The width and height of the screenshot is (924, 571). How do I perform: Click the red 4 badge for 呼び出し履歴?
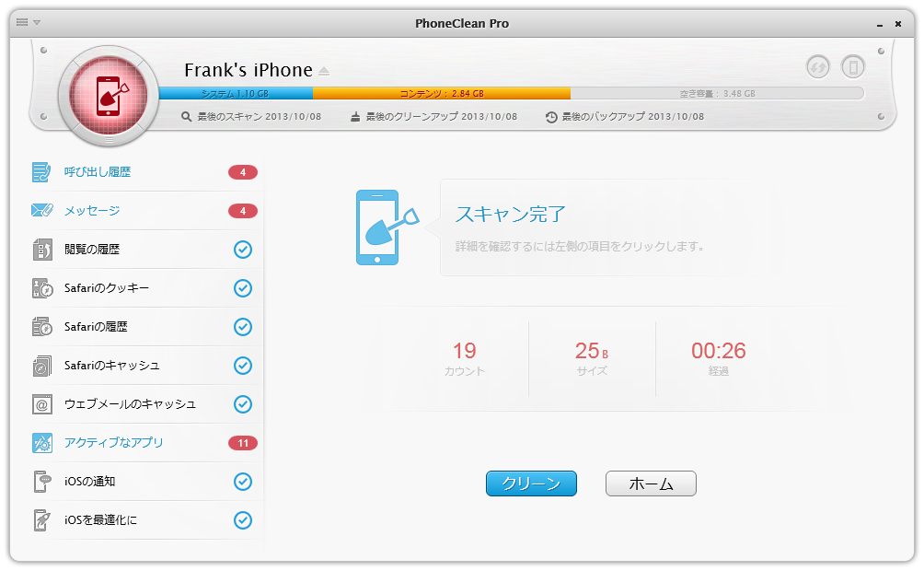[243, 172]
